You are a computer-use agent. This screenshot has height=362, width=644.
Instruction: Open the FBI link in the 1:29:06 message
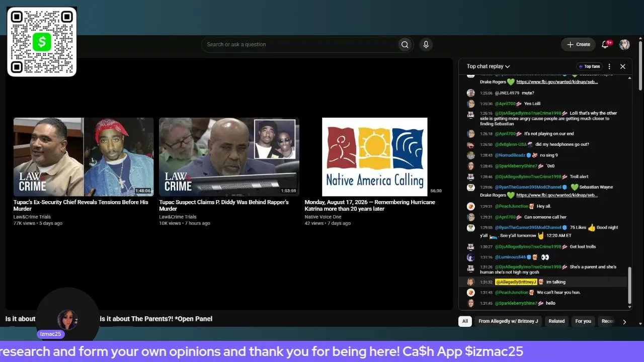[557, 195]
